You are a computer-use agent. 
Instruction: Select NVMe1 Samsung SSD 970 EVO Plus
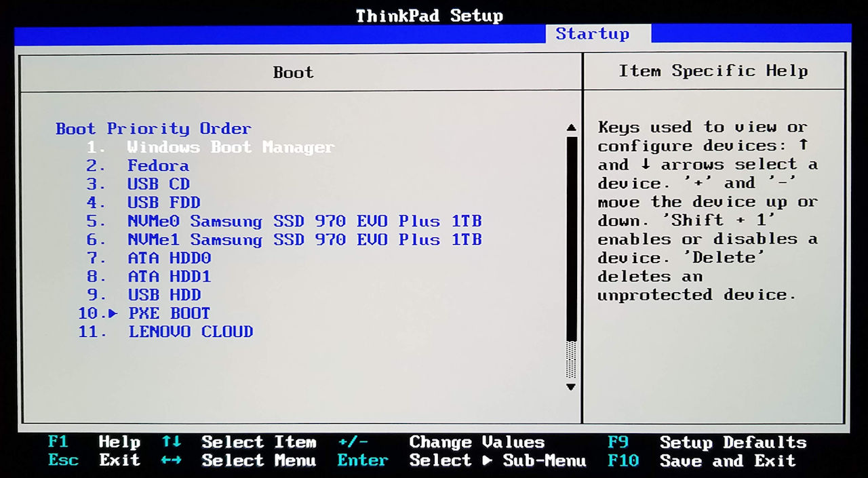(x=304, y=239)
